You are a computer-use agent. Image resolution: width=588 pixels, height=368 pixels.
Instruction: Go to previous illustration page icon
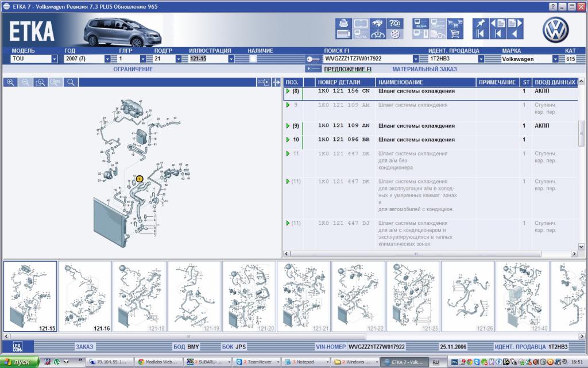point(498,23)
